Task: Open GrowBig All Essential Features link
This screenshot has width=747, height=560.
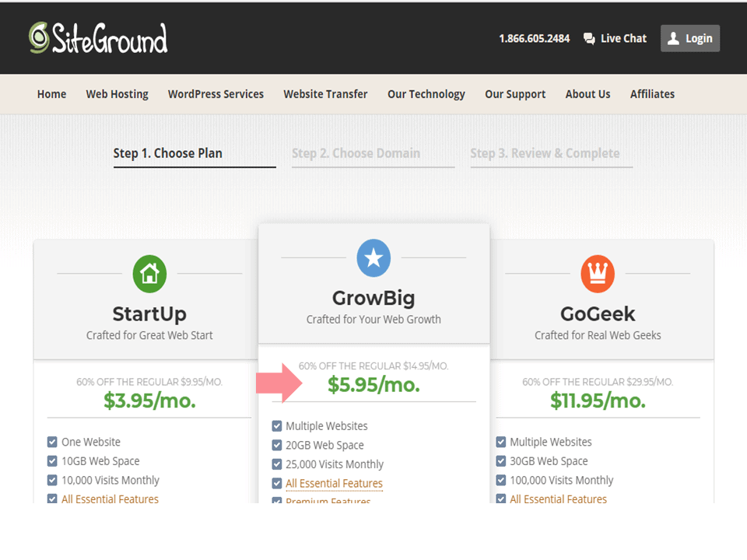Action: click(x=334, y=483)
